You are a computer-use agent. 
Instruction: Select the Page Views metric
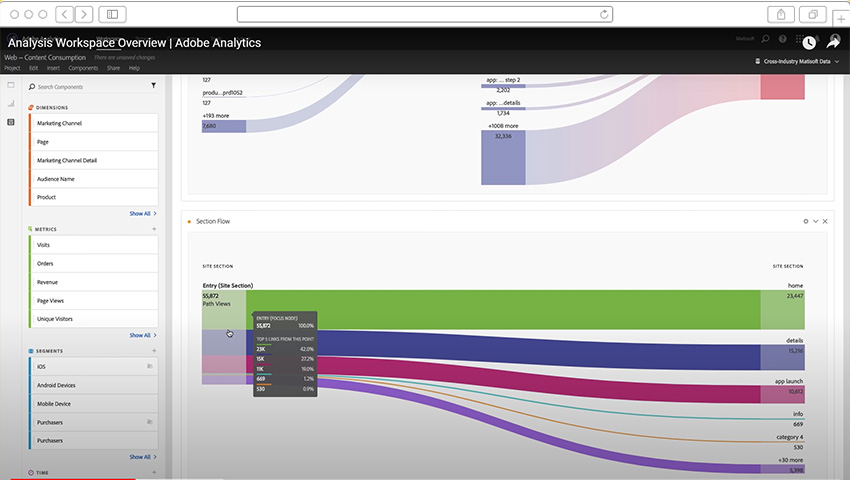tap(93, 300)
